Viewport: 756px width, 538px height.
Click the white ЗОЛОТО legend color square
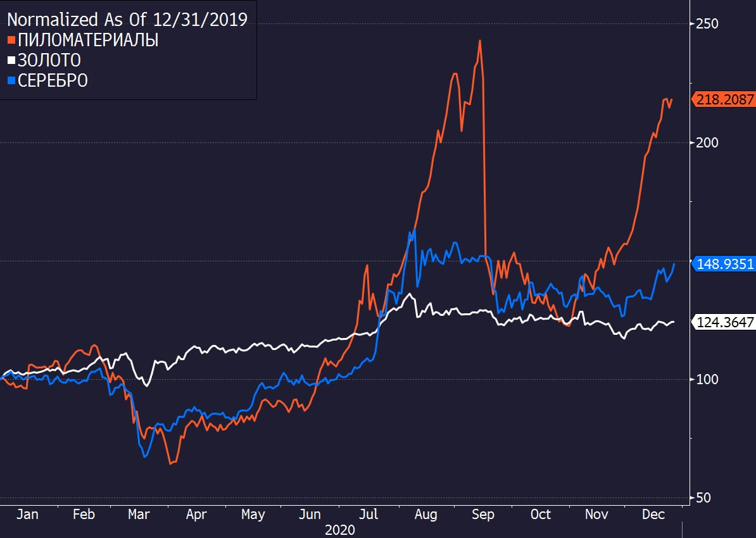click(11, 60)
